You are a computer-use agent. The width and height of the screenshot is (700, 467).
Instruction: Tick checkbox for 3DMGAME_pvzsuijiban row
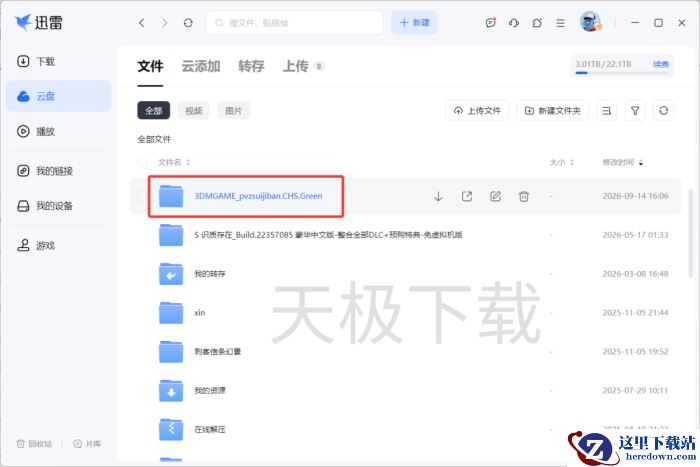tap(141, 196)
